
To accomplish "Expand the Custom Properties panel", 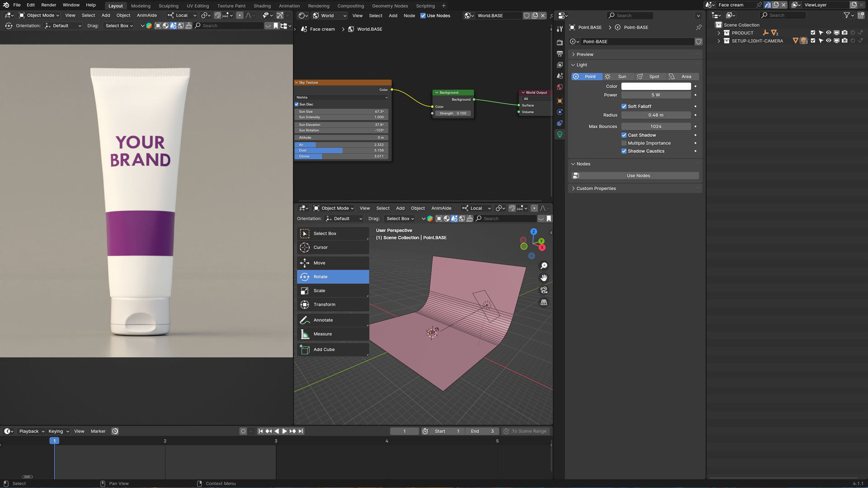I will coord(596,188).
